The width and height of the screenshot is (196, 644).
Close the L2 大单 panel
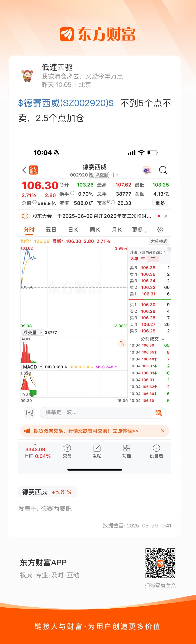click(170, 249)
